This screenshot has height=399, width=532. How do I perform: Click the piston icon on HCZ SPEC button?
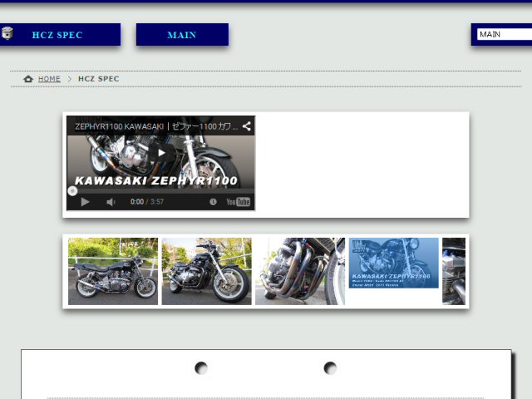(7, 33)
